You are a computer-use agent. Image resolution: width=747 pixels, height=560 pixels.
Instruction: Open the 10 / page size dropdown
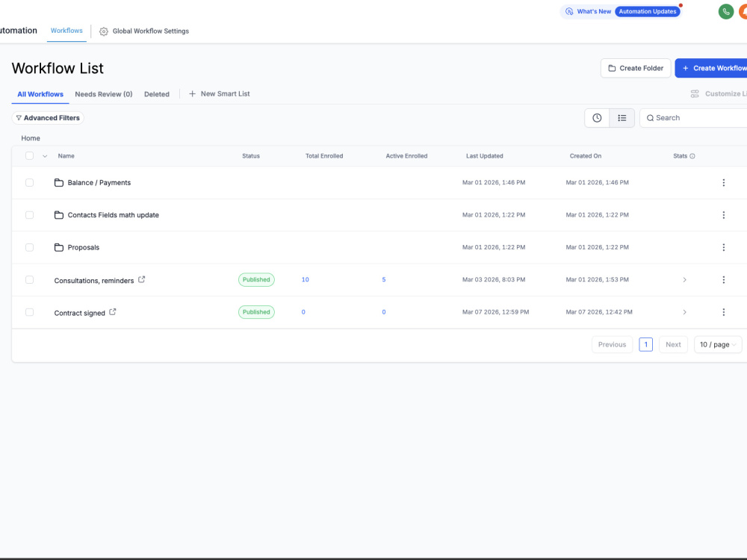[717, 345]
